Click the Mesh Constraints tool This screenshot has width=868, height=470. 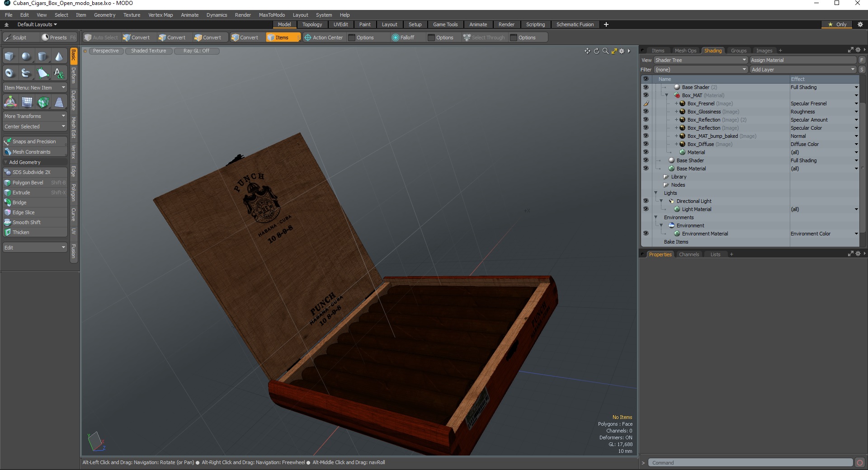35,152
